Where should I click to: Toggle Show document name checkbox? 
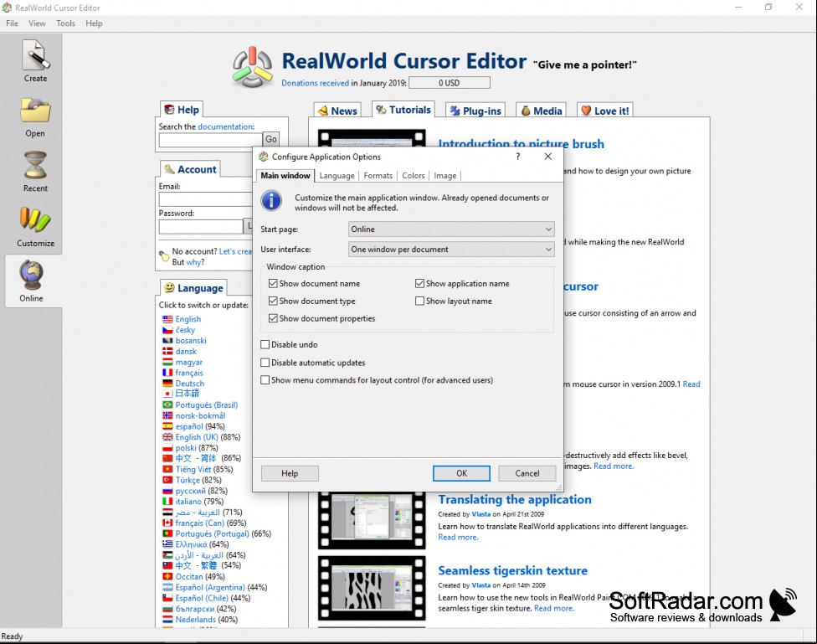(273, 283)
